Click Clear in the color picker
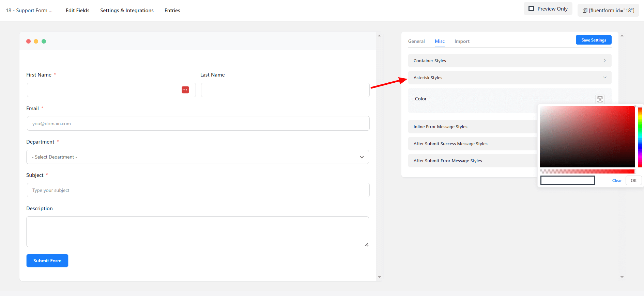Image resolution: width=644 pixels, height=296 pixels. click(x=617, y=181)
